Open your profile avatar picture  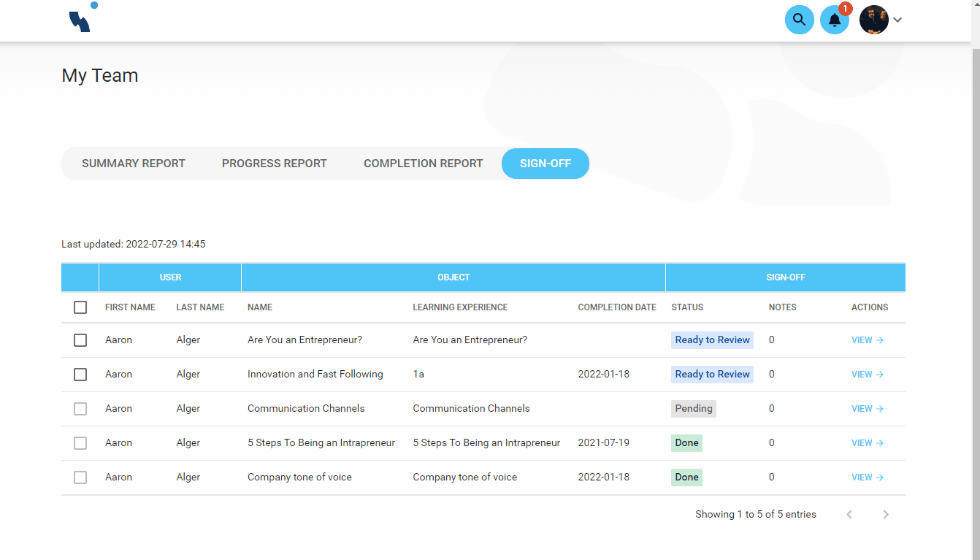click(873, 20)
